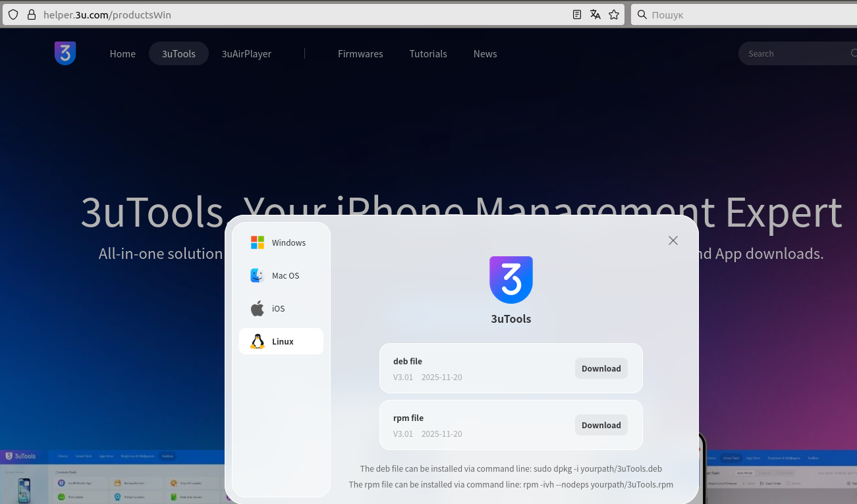Viewport: 857px width, 504px height.
Task: Click the Windows logo icon
Action: 258,242
